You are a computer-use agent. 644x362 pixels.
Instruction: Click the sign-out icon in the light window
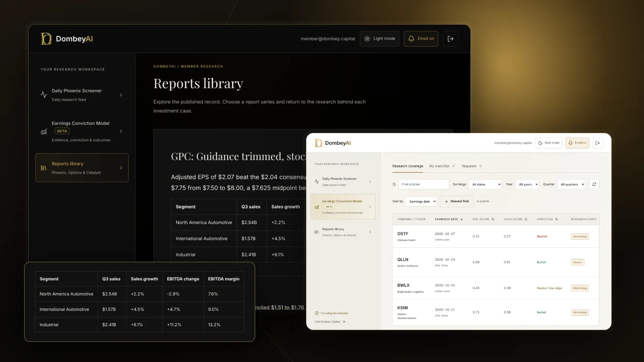pos(598,143)
